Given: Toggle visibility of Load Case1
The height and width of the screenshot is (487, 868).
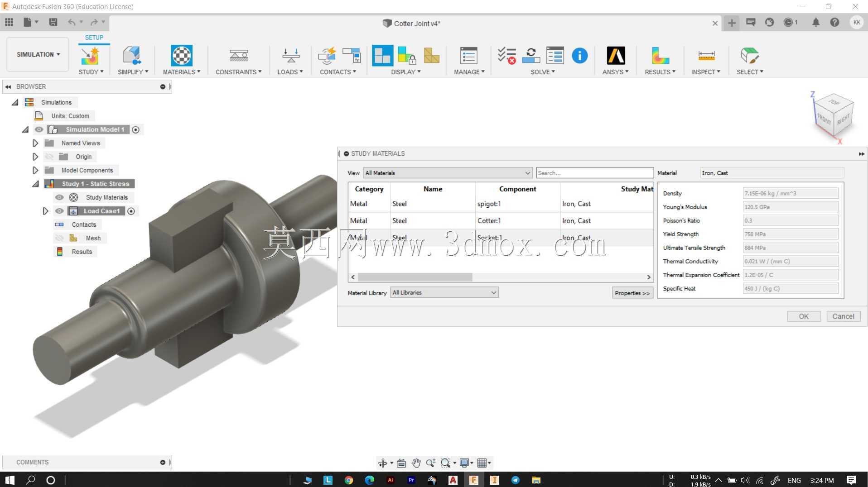Looking at the screenshot, I should coord(59,211).
